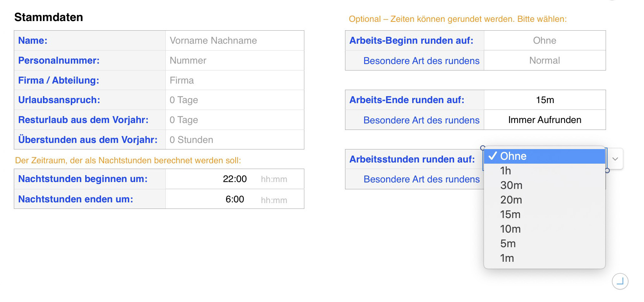The height and width of the screenshot is (302, 644).
Task: Click the 6:00 night end time
Action: pyautogui.click(x=234, y=199)
